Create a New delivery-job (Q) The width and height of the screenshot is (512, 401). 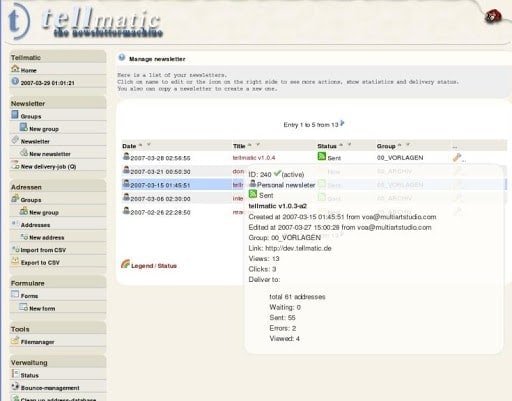(x=48, y=167)
